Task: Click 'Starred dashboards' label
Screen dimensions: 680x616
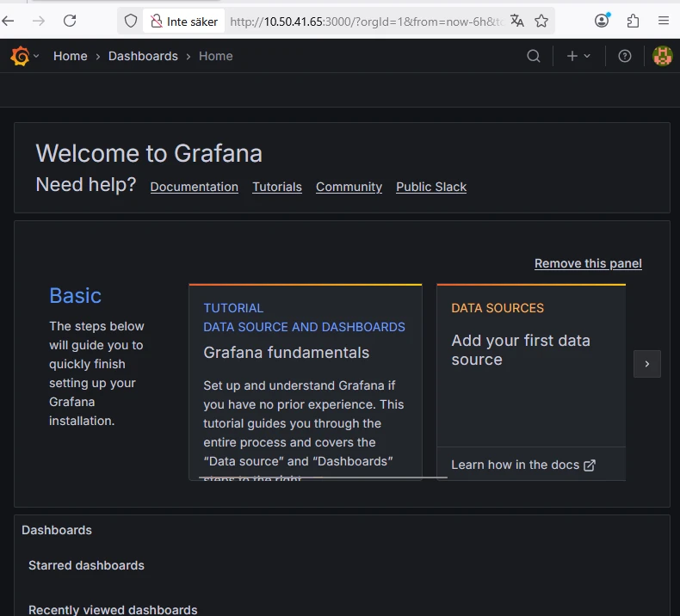Action: (86, 565)
